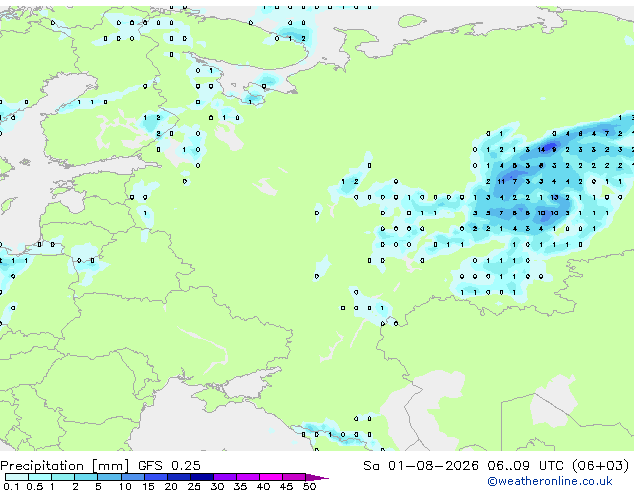
Task: Click the legend swatch between 15 and 20
Action: (156, 477)
